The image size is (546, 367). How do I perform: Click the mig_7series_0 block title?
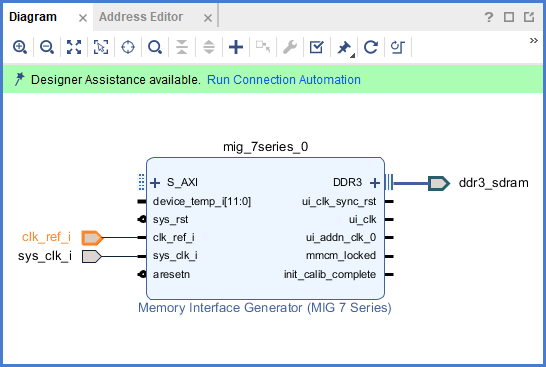pos(265,147)
